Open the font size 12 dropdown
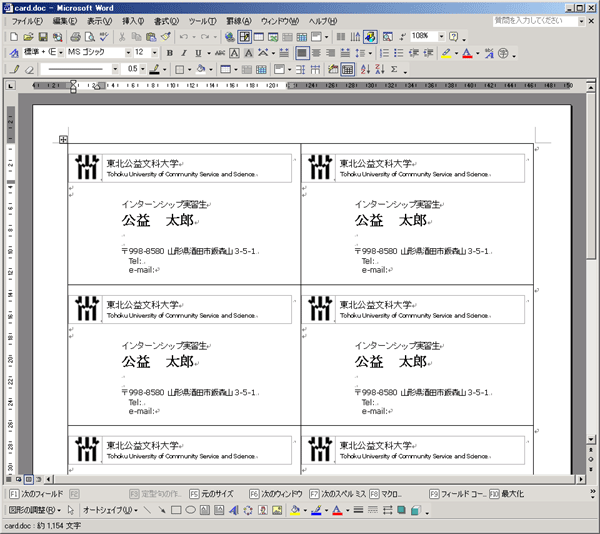The width and height of the screenshot is (600, 534). click(155, 53)
